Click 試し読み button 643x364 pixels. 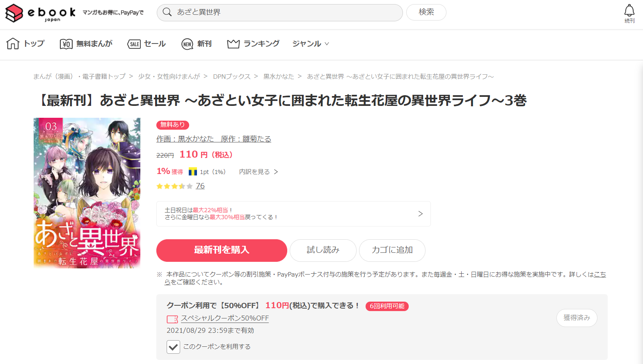point(323,250)
